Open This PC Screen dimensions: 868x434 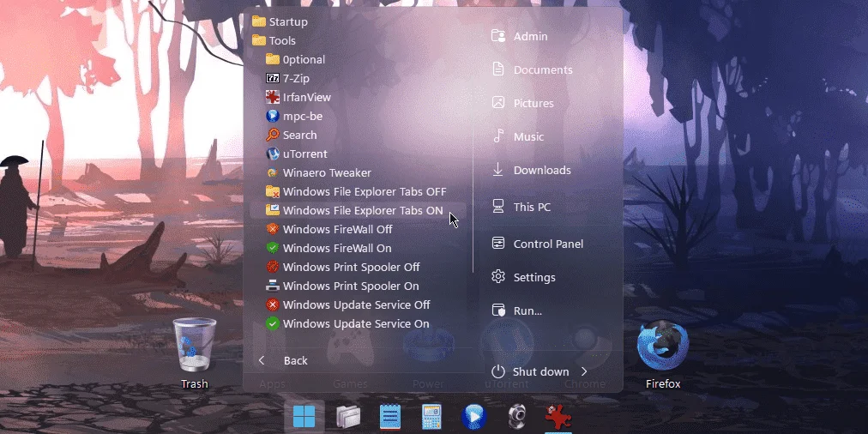point(521,207)
